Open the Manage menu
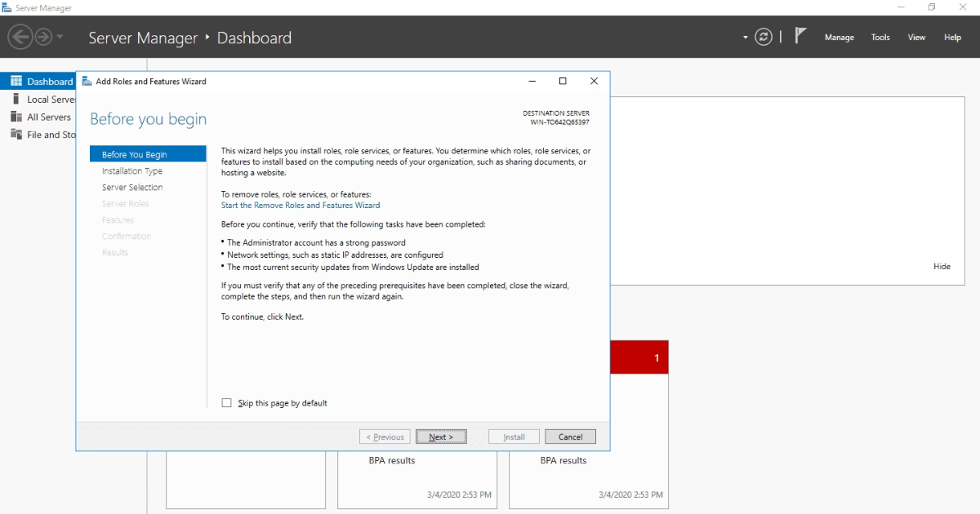 pyautogui.click(x=840, y=37)
